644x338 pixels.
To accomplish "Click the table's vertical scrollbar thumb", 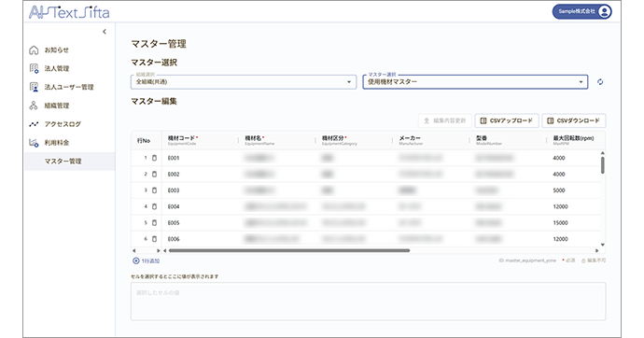I will click(603, 165).
